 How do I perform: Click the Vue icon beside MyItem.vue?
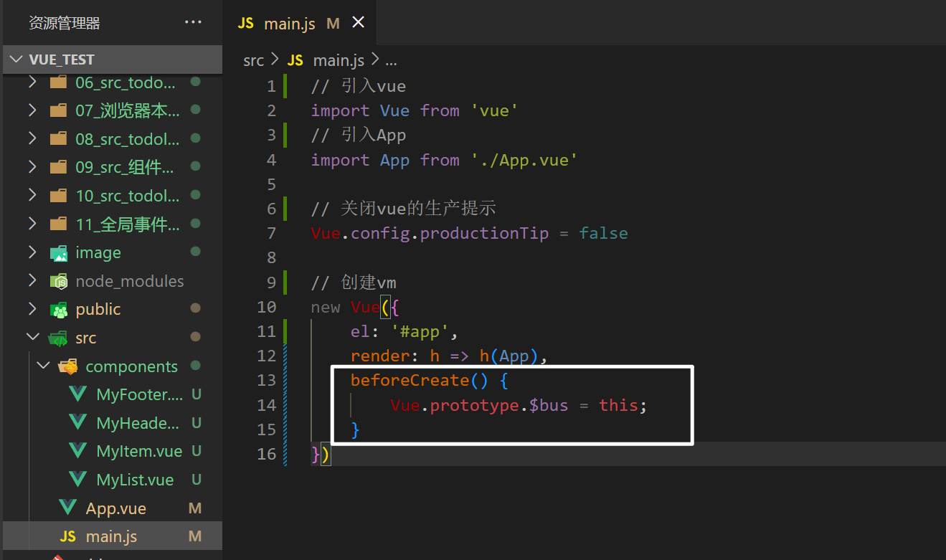coord(78,451)
